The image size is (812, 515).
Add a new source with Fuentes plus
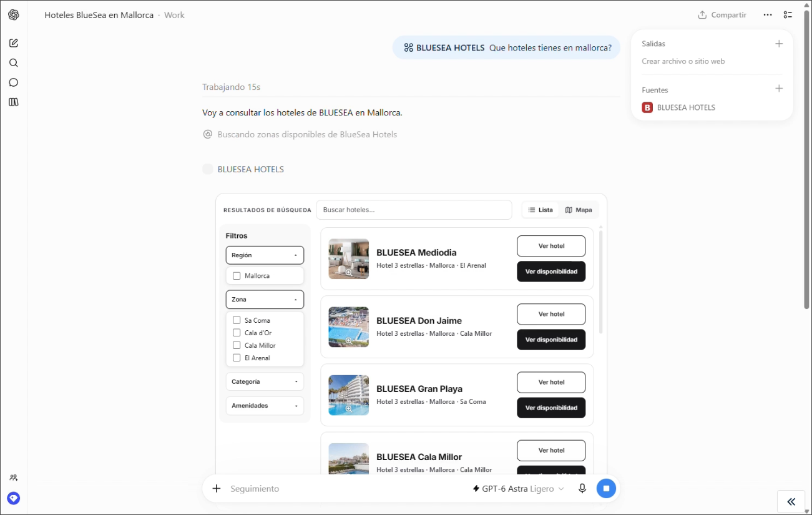pyautogui.click(x=779, y=89)
